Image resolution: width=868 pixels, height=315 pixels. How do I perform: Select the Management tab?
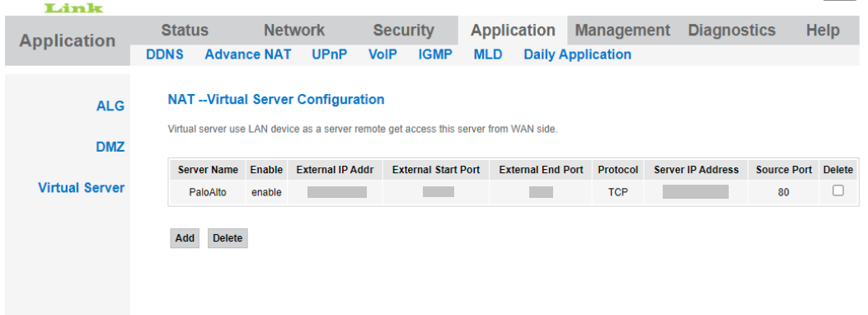tap(622, 30)
